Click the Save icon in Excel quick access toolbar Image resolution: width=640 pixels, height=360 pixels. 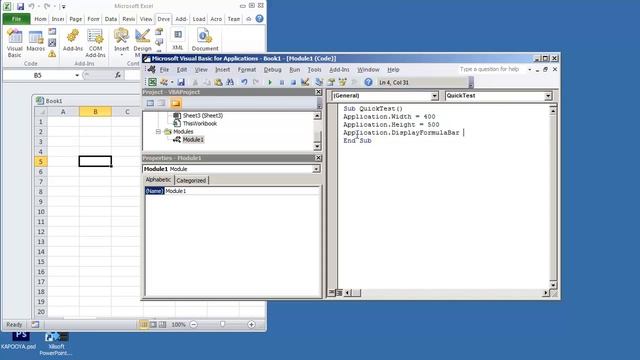coord(20,6)
